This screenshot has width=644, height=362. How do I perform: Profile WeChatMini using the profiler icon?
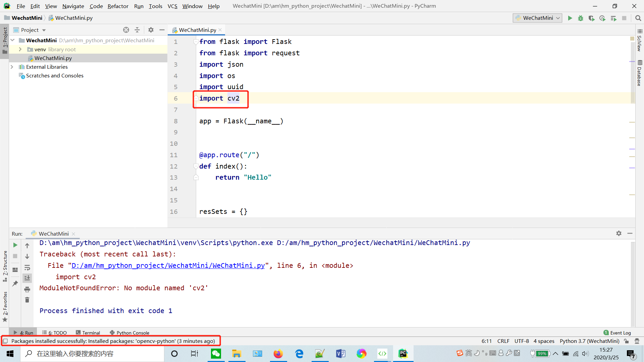(602, 18)
